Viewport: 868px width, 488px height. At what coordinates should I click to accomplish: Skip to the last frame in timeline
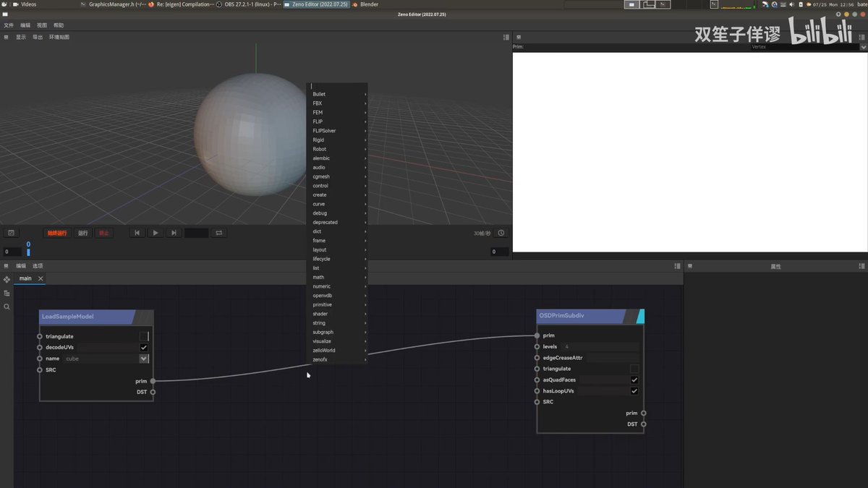tap(174, 233)
